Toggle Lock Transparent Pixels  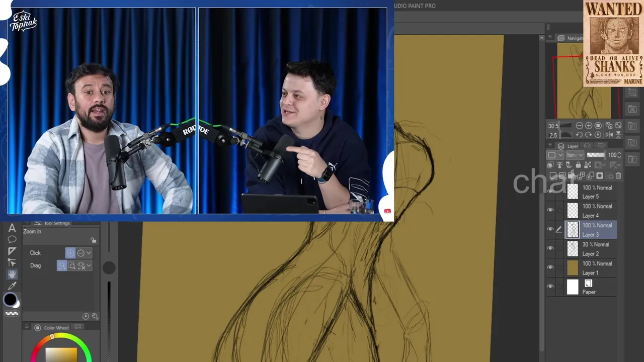pos(587,165)
